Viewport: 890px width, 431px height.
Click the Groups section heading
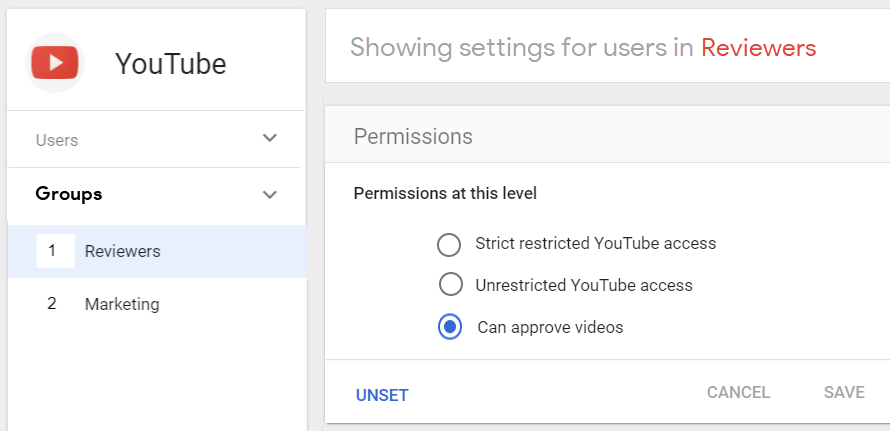69,194
